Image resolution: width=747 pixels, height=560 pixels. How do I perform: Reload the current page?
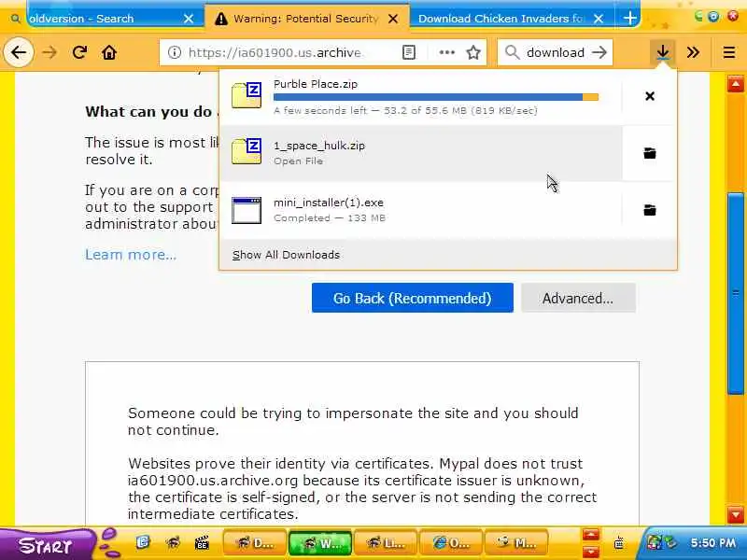(79, 52)
